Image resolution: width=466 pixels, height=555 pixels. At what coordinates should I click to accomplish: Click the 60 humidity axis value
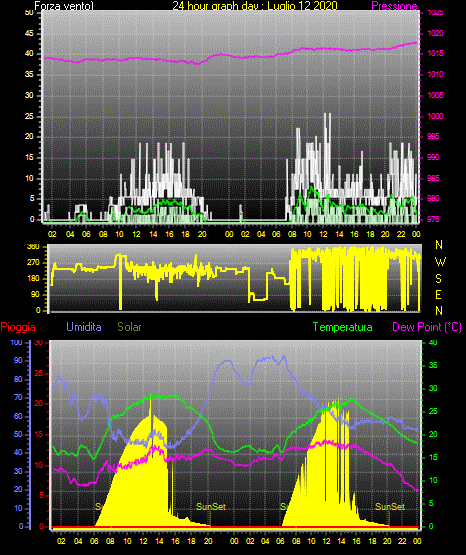tap(18, 416)
